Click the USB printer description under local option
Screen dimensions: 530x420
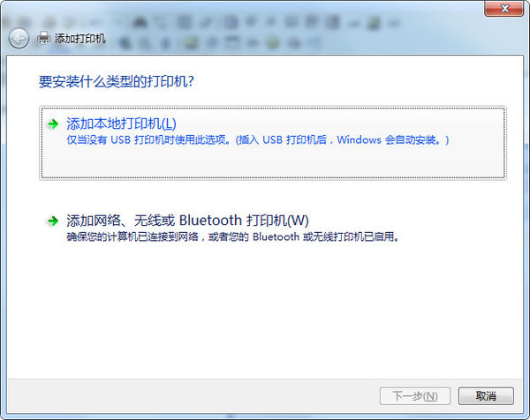click(258, 139)
